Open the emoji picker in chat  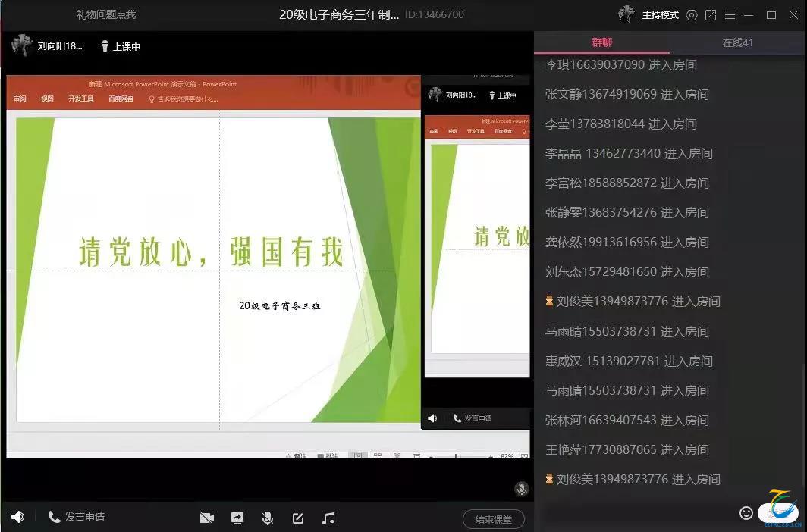746,513
